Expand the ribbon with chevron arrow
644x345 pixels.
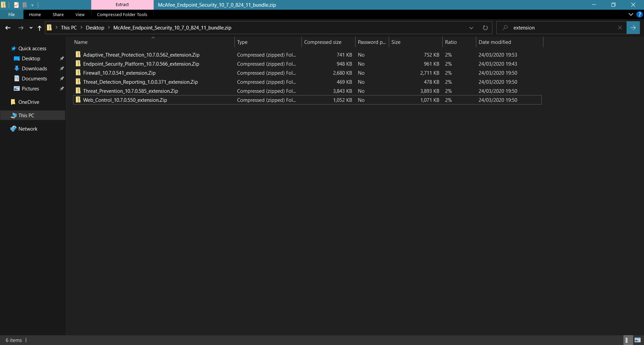[x=631, y=14]
